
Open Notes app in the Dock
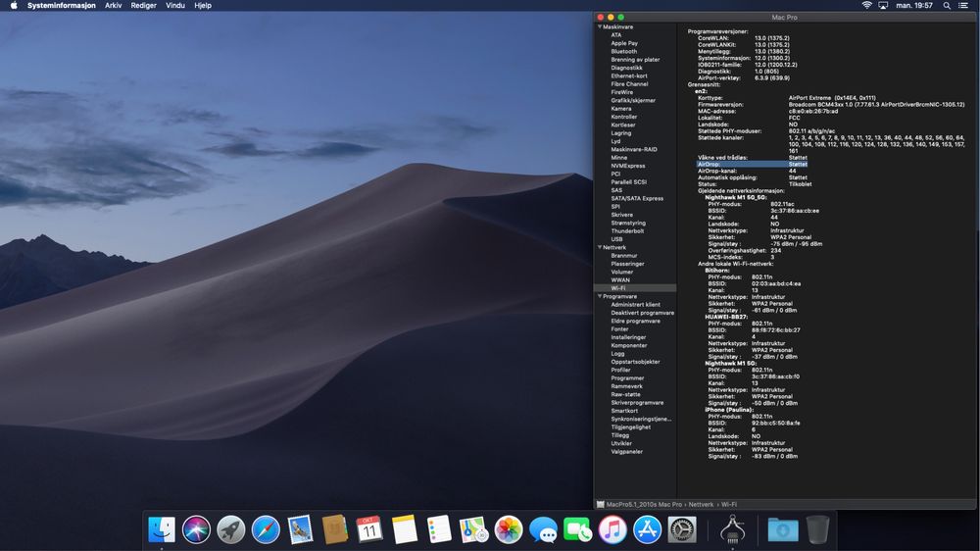(x=405, y=529)
